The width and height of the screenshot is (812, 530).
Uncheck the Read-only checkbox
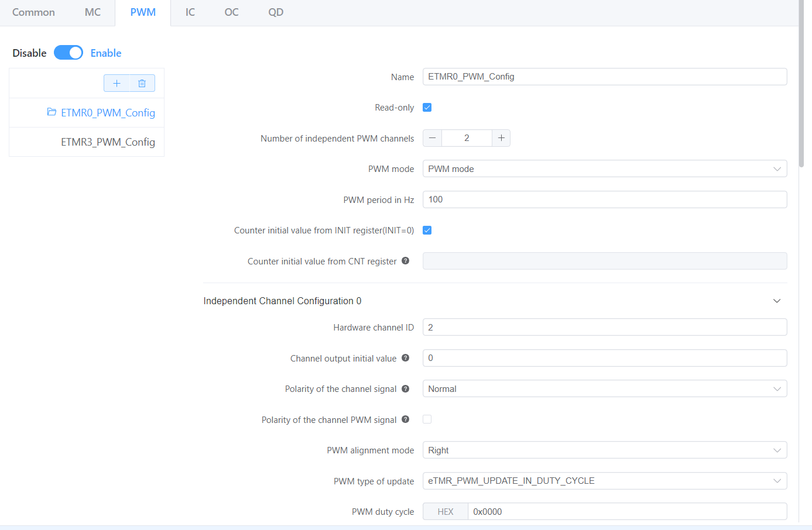pyautogui.click(x=427, y=108)
